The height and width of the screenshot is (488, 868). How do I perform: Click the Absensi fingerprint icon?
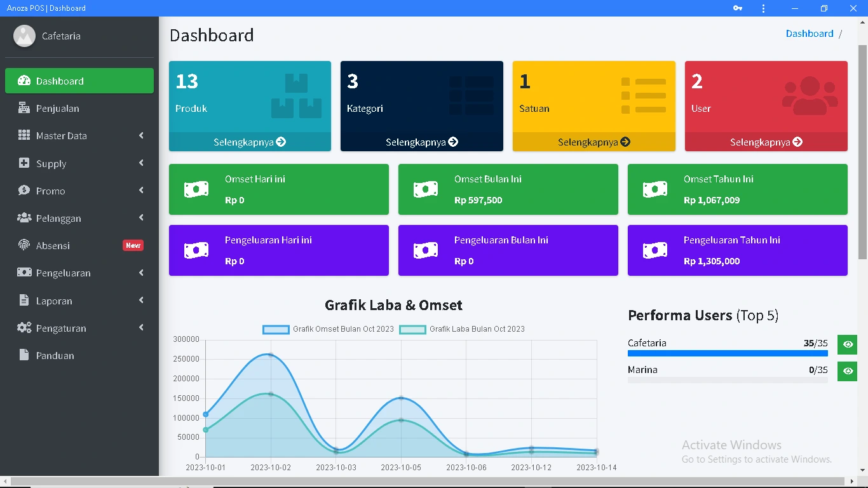pos(24,245)
